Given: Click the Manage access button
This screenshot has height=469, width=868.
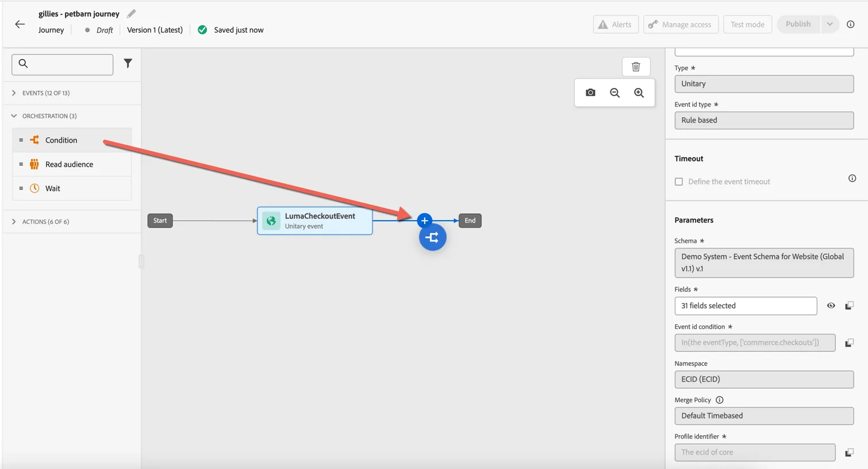Looking at the screenshot, I should [681, 24].
